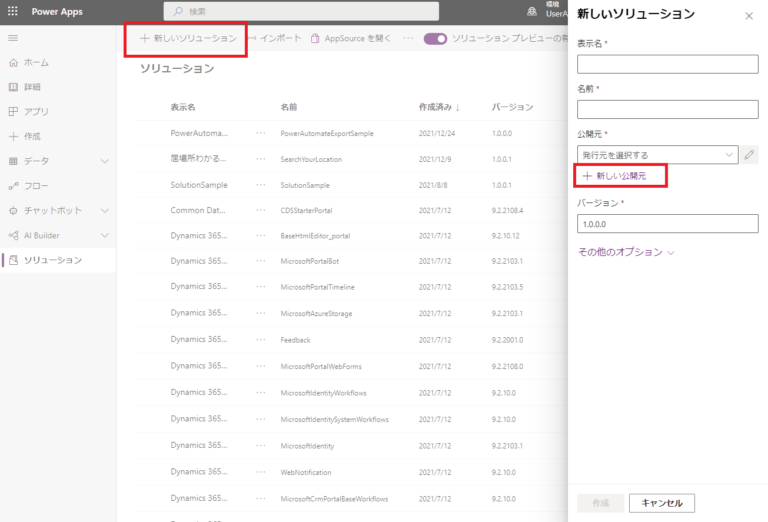Click the ホーム home icon in sidebar
This screenshot has height=522, width=768.
(x=13, y=62)
